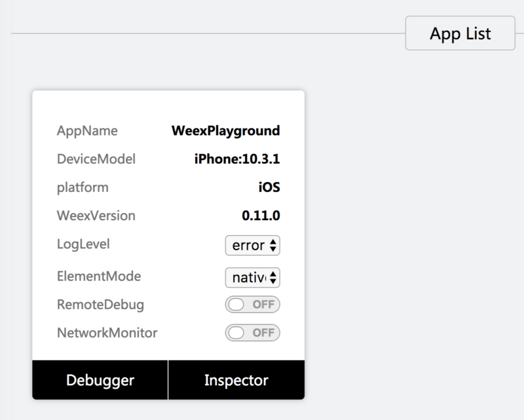Enable the NetworkMonitor switch
Screen dimensions: 524x420
point(253,333)
